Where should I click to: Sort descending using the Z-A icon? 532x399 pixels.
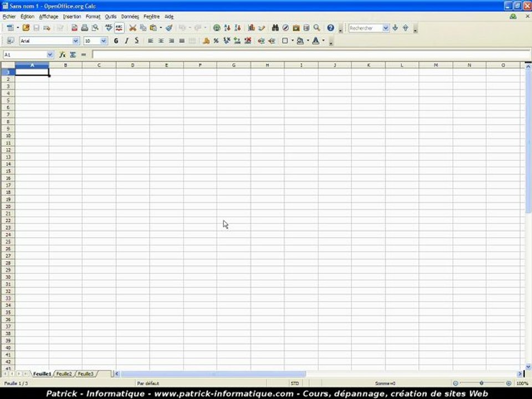[x=238, y=28]
